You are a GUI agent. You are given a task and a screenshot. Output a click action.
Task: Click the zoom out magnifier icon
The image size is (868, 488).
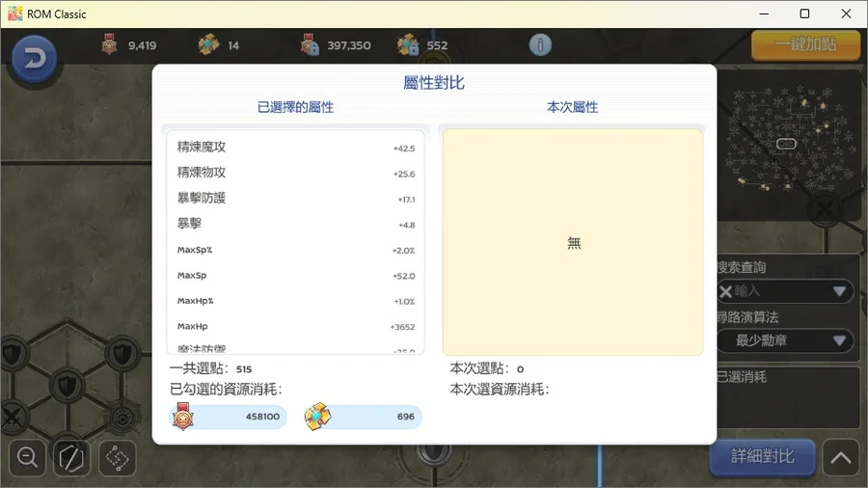[x=28, y=458]
